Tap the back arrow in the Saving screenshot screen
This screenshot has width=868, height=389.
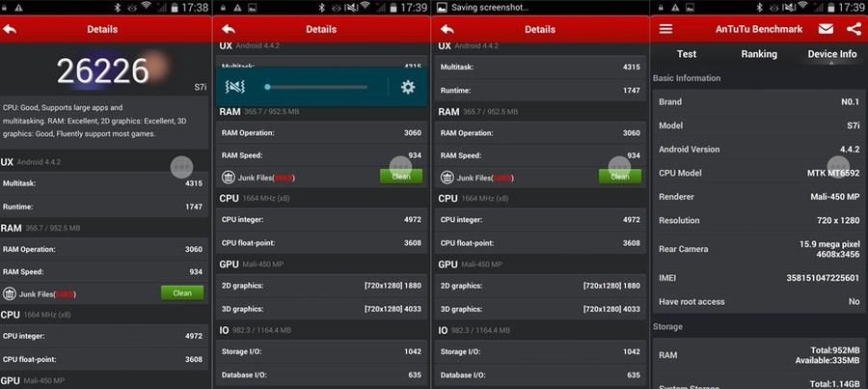tap(448, 29)
